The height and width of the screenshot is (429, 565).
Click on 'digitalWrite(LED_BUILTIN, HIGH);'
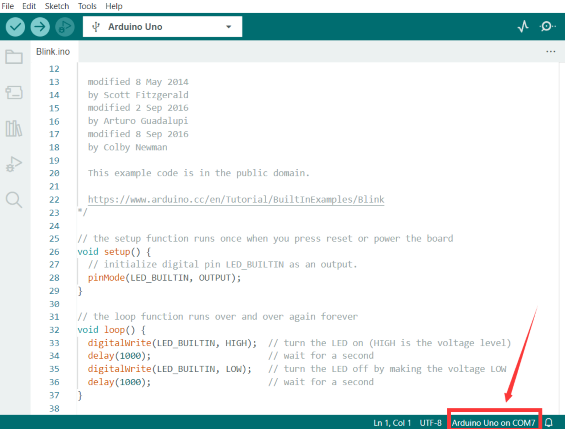172,343
